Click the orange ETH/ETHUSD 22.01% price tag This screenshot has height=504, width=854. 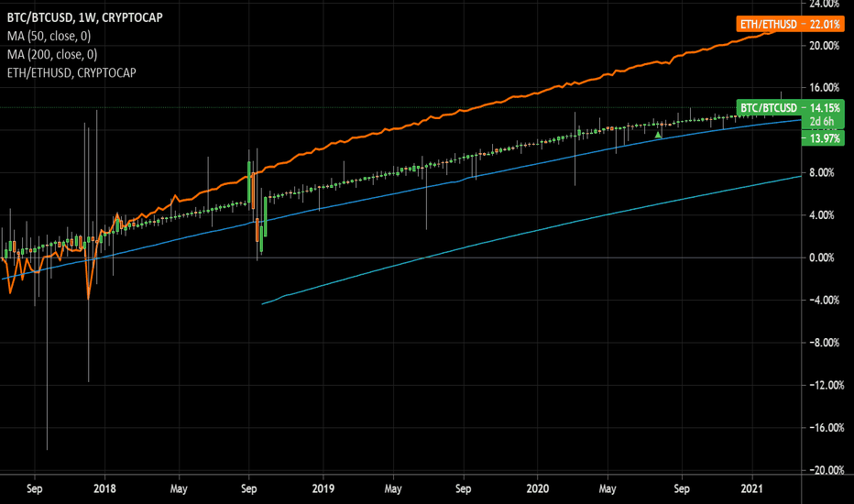click(x=790, y=24)
